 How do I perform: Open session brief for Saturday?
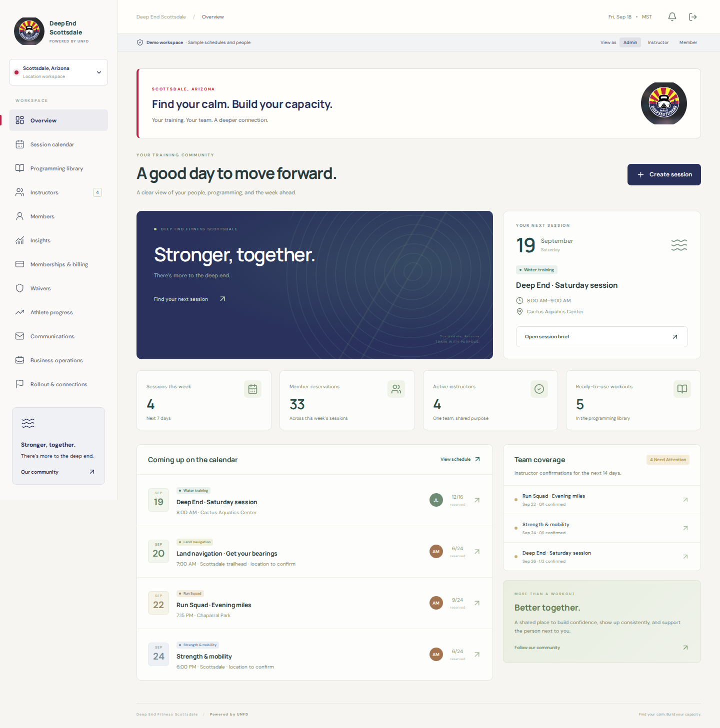coord(601,337)
